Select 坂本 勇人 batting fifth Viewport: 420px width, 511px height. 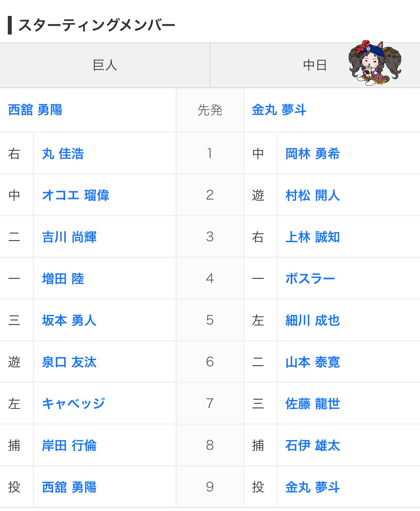coord(69,320)
